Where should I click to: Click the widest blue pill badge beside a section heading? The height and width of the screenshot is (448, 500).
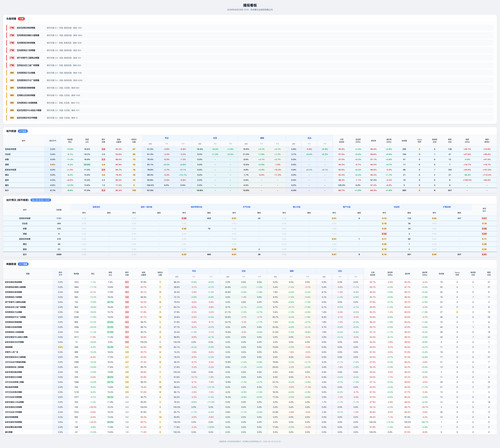[41, 200]
